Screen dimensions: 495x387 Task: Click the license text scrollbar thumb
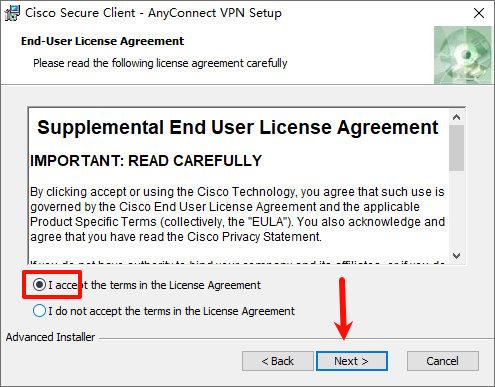pyautogui.click(x=456, y=148)
